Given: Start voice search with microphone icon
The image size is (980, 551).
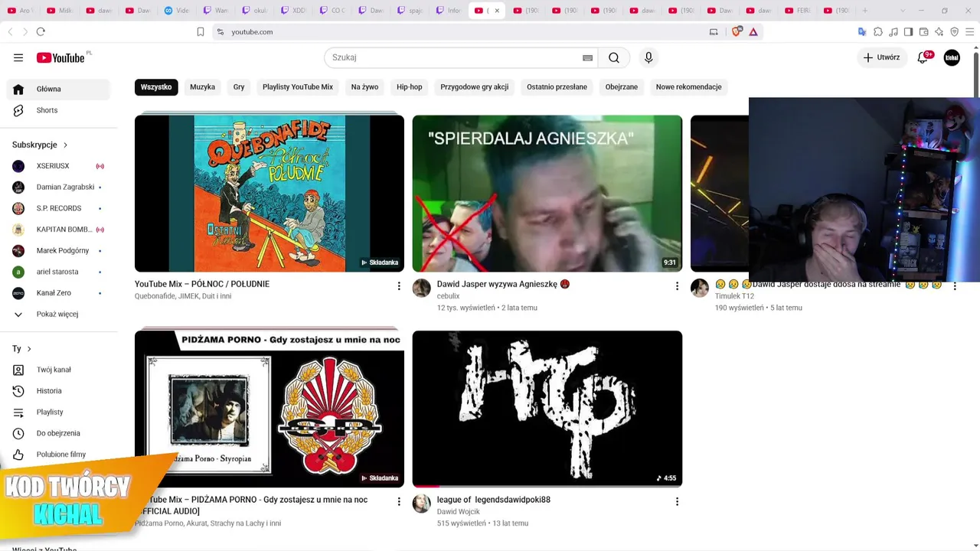Looking at the screenshot, I should (x=648, y=57).
